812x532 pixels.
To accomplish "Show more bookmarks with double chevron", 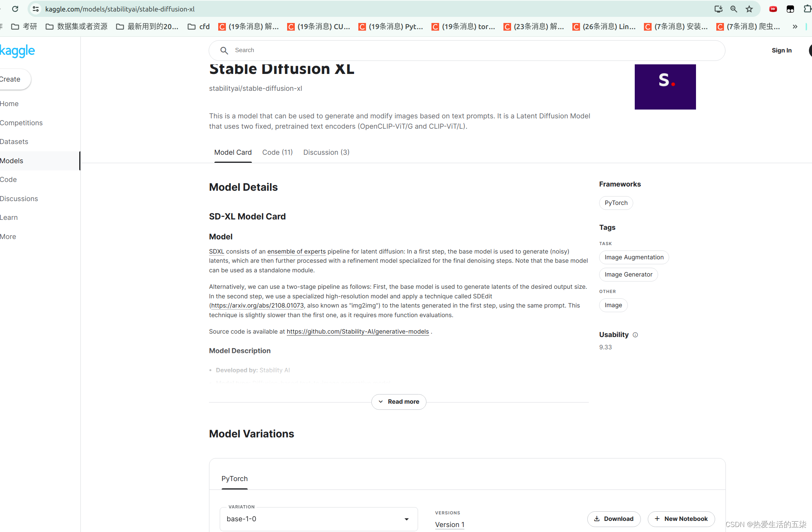I will click(795, 26).
